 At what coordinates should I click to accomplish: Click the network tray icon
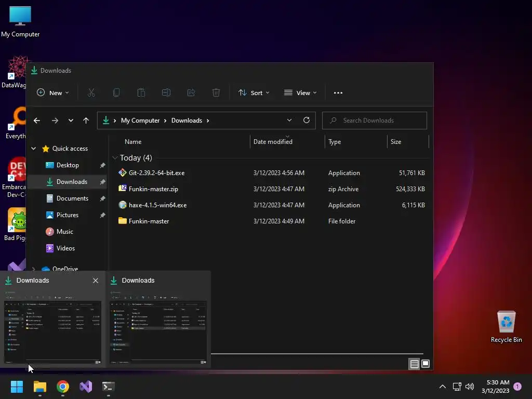457,387
